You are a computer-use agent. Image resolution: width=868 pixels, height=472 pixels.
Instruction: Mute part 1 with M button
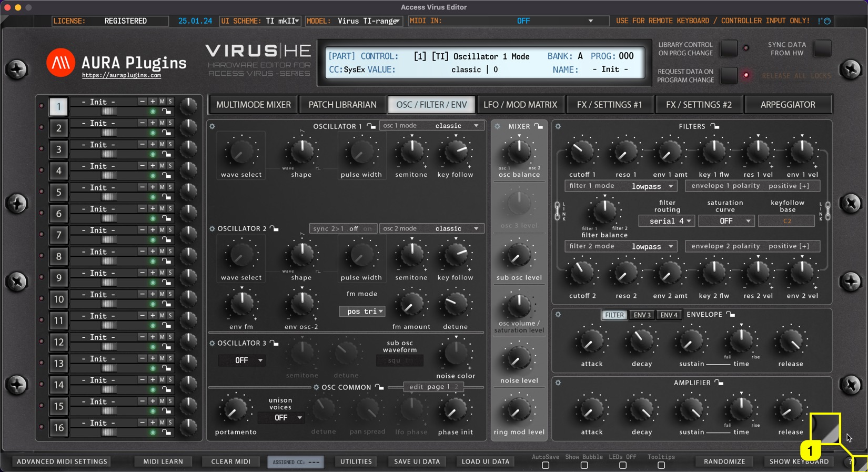point(162,101)
